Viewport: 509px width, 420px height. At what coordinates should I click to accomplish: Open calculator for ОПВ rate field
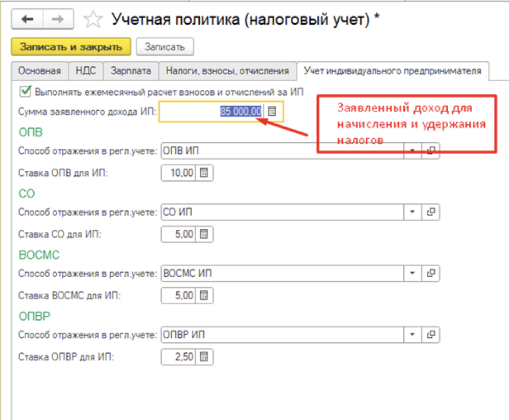[x=204, y=173]
